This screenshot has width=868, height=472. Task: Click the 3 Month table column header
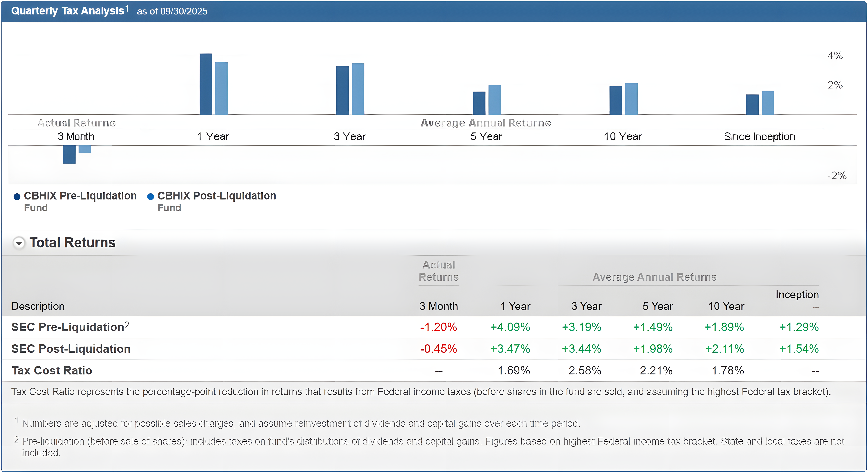438,306
